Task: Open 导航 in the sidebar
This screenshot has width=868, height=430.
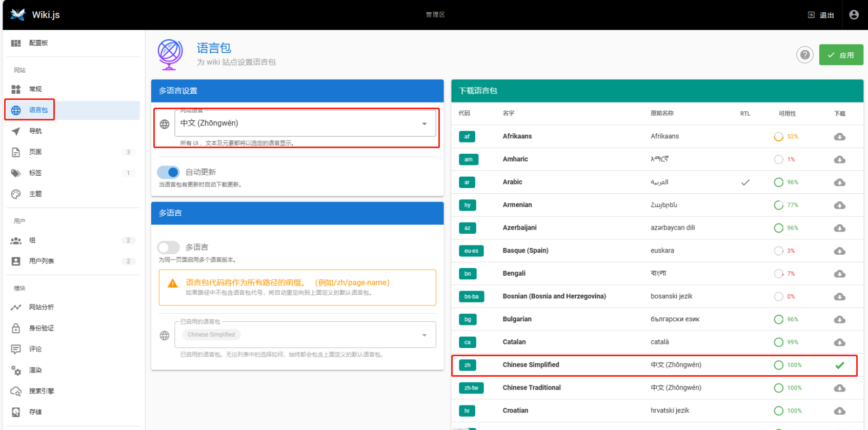Action: pyautogui.click(x=72, y=131)
